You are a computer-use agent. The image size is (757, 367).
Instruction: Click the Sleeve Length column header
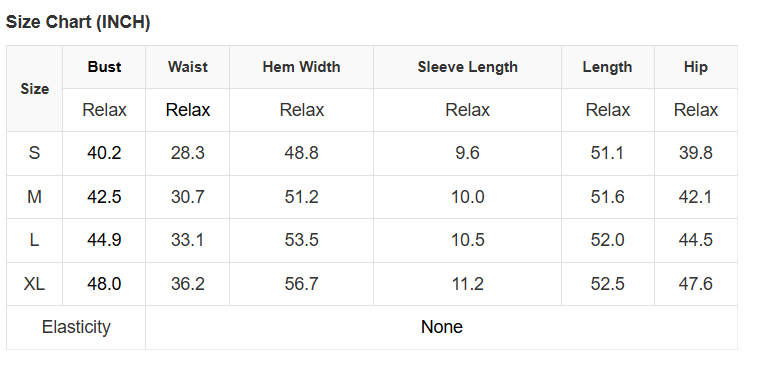click(x=467, y=67)
